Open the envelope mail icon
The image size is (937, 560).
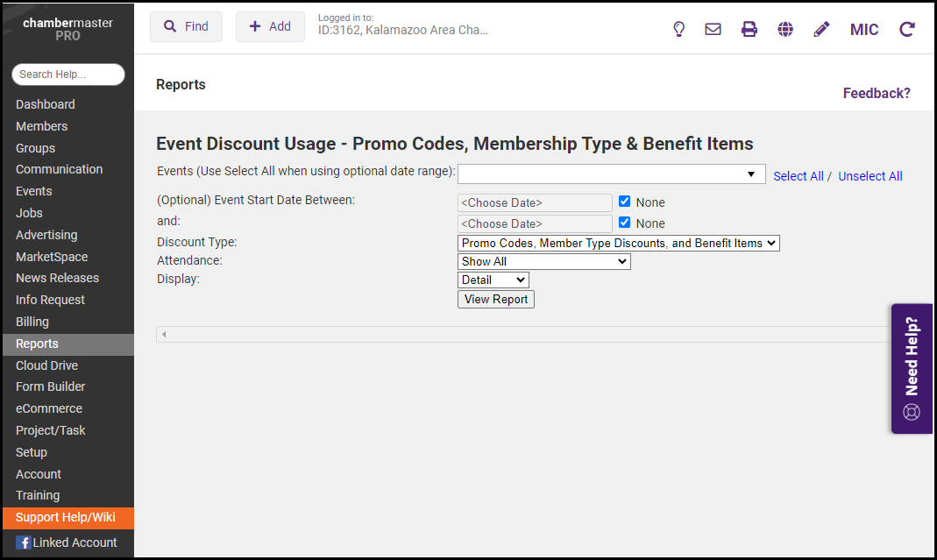tap(713, 29)
